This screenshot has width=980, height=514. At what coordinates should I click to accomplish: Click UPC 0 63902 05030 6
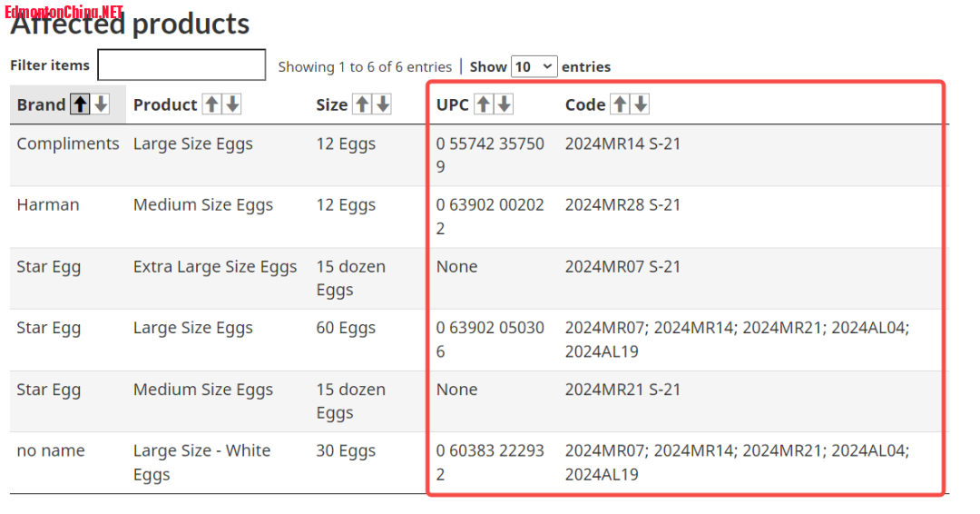(x=490, y=340)
